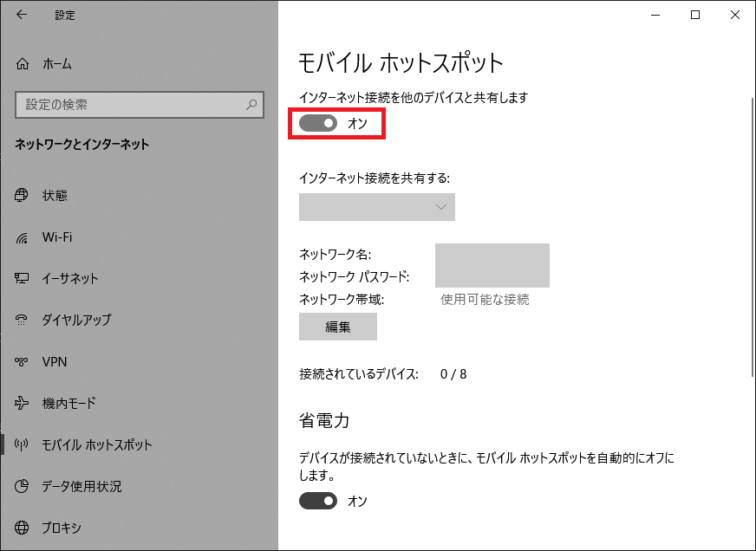Viewport: 756px width, 551px height.
Task: Click the イーサネット monitor icon
Action: [x=23, y=279]
